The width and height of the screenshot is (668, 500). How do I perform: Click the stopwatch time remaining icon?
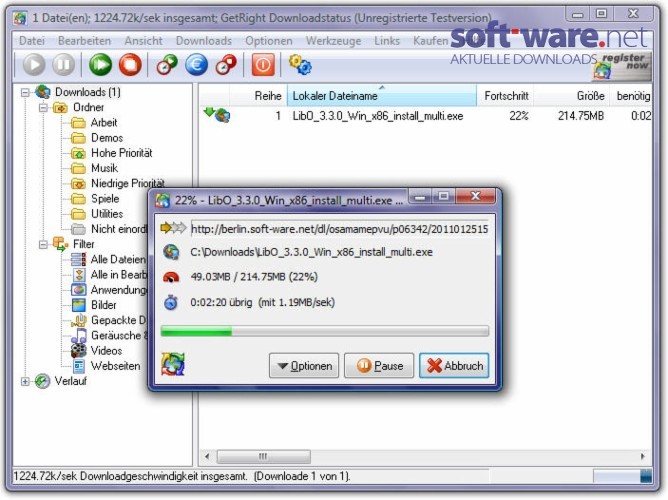pos(171,302)
